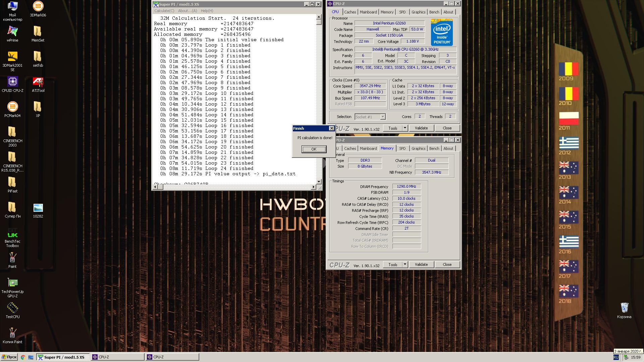Open the XP folder on the desktop

(x=38, y=109)
